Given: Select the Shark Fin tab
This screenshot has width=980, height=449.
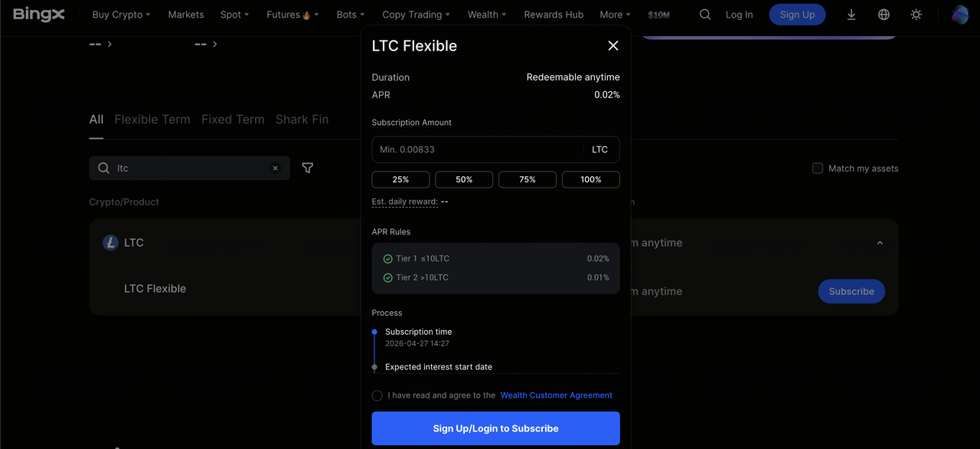Looking at the screenshot, I should pyautogui.click(x=302, y=120).
